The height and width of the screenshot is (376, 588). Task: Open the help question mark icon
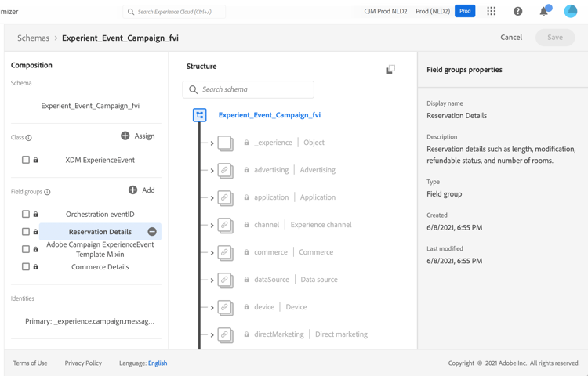click(517, 12)
